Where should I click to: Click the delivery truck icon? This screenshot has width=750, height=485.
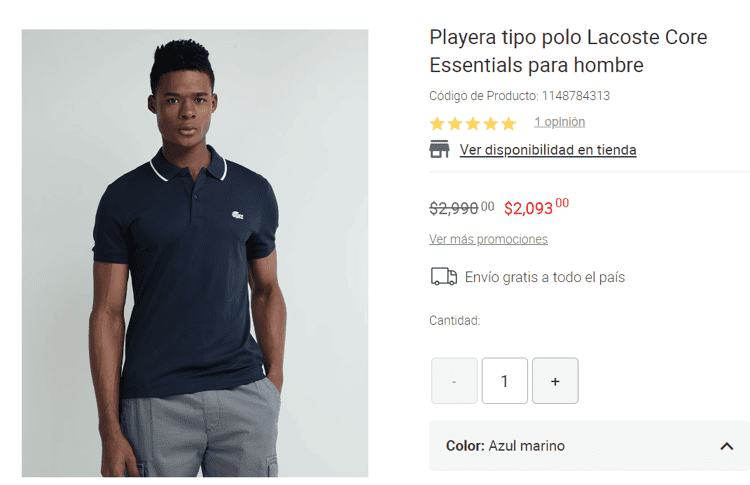coord(444,277)
